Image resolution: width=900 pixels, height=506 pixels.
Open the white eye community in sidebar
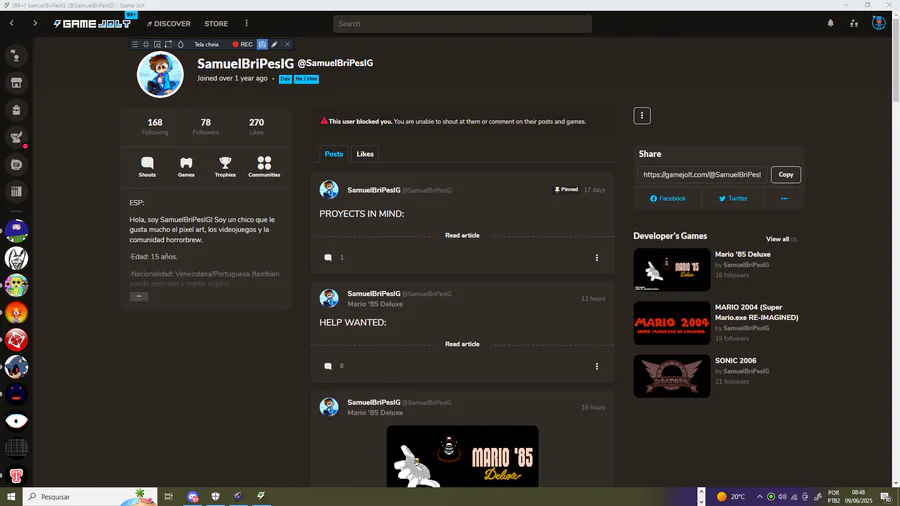click(16, 421)
